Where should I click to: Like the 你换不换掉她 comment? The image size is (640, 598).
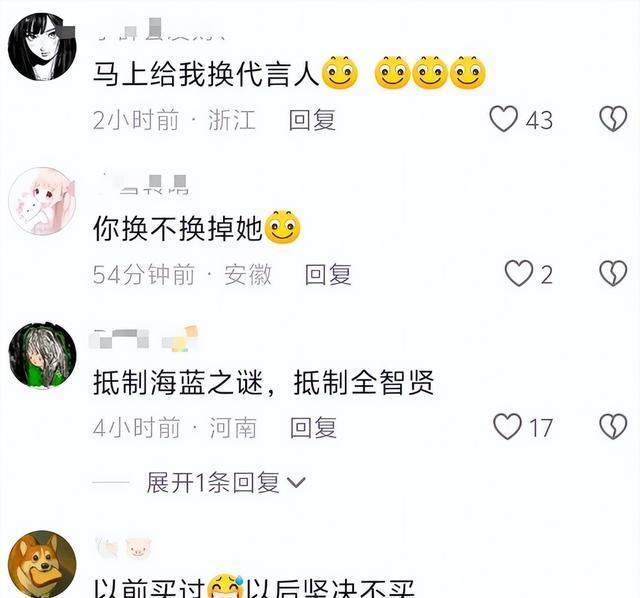(x=519, y=273)
